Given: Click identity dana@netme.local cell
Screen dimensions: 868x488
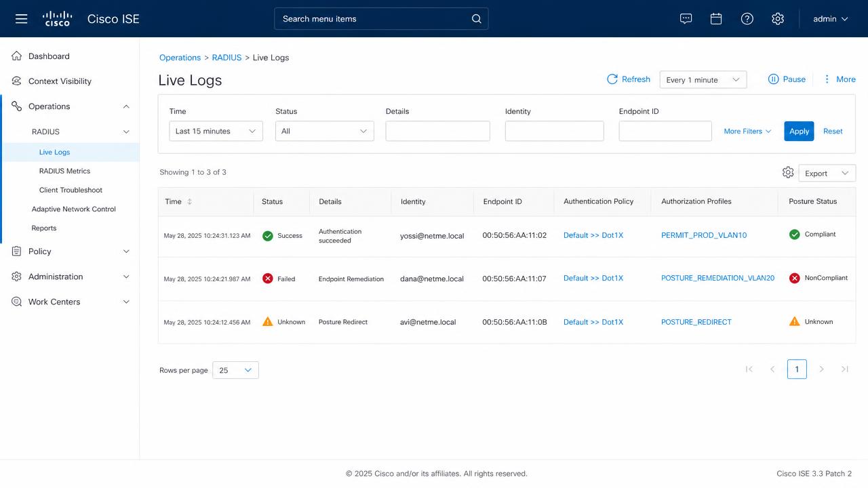Looking at the screenshot, I should pos(432,279).
